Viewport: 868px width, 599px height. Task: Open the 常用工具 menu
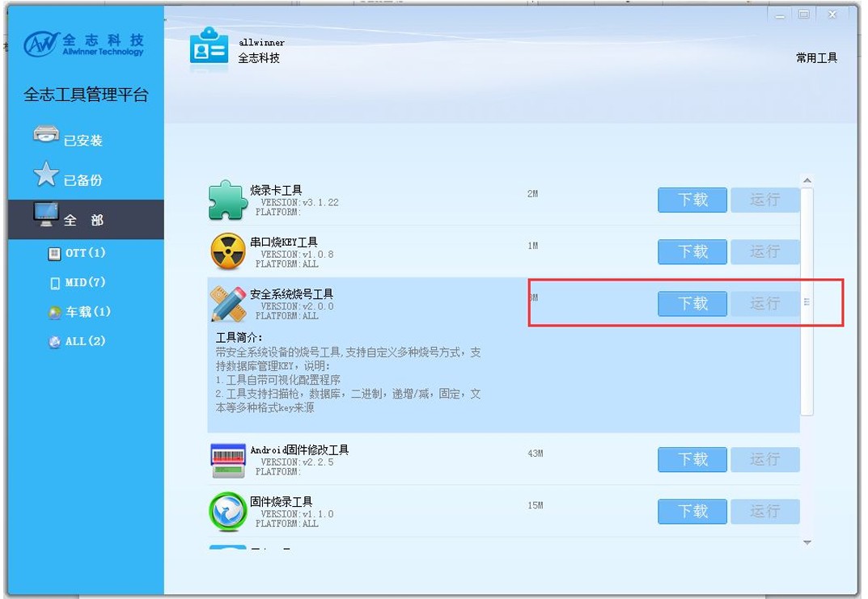[816, 58]
